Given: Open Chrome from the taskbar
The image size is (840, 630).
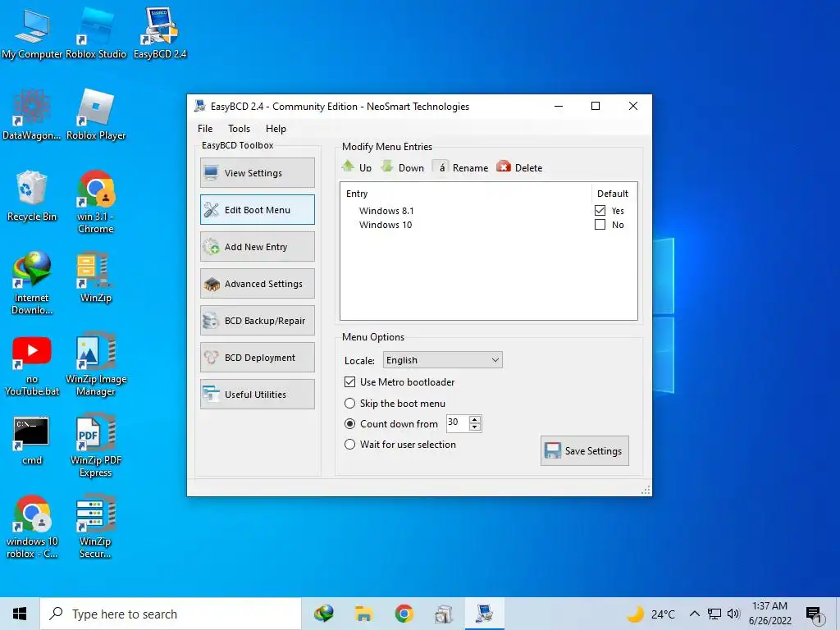Looking at the screenshot, I should pyautogui.click(x=404, y=614).
